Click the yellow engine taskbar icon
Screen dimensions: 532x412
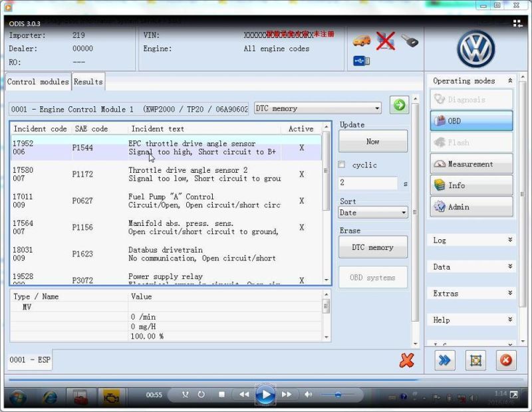(x=111, y=397)
